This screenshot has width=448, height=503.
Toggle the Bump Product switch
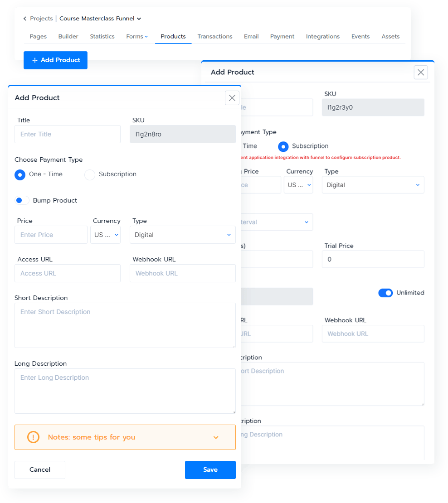(22, 200)
